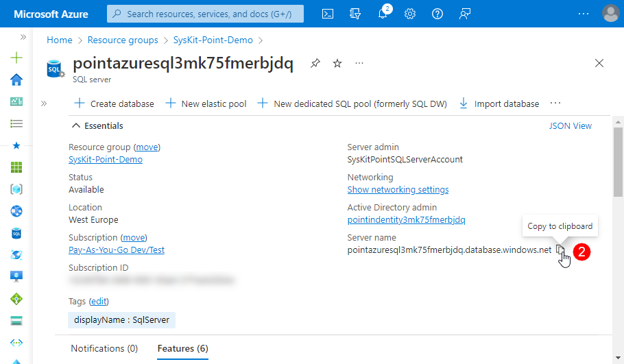The image size is (624, 364).
Task: Expand the resource menu pane
Action: (x=44, y=104)
